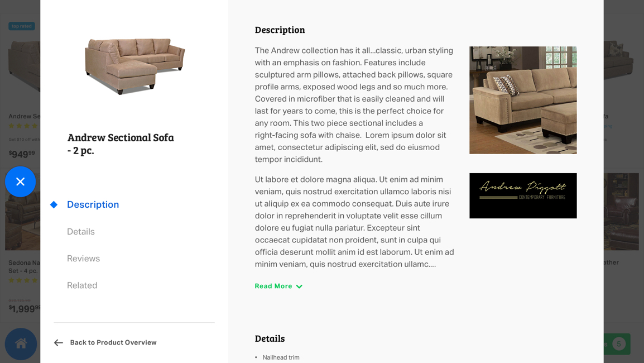
Task: Show the Related products section
Action: coord(82,285)
